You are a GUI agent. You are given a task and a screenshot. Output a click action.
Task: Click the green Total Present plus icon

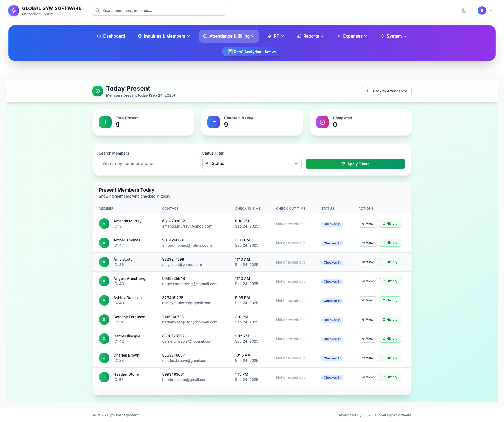pyautogui.click(x=105, y=122)
